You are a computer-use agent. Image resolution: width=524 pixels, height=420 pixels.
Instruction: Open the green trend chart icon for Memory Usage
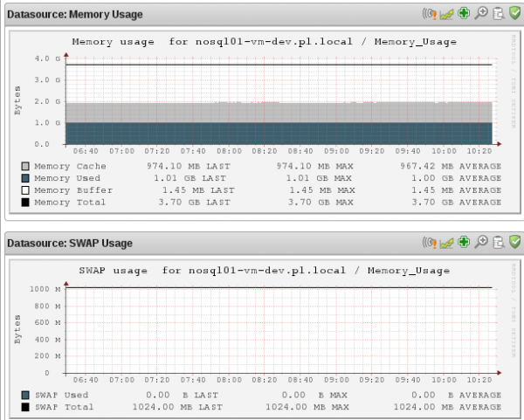tap(447, 14)
